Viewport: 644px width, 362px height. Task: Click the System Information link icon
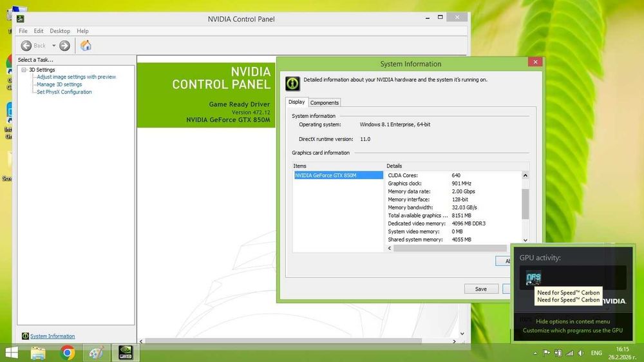(x=25, y=336)
